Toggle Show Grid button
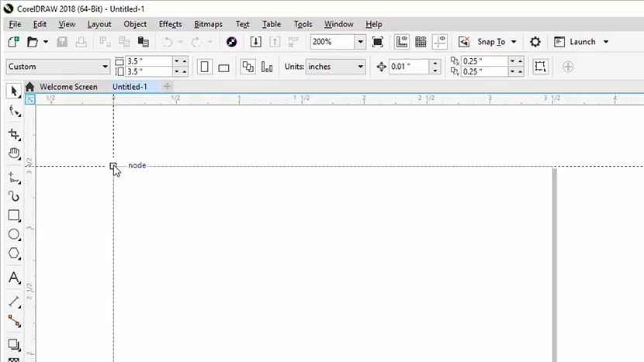Screen dimensions: 644x362 point(421,42)
